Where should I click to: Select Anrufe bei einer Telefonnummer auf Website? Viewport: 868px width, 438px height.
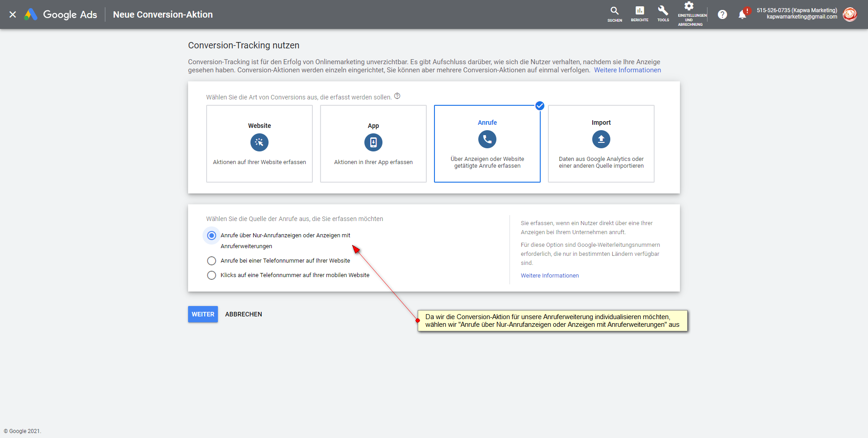tap(212, 261)
